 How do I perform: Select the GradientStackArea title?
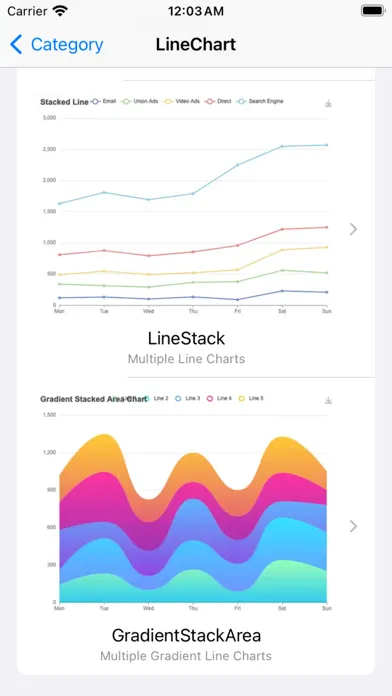point(186,636)
